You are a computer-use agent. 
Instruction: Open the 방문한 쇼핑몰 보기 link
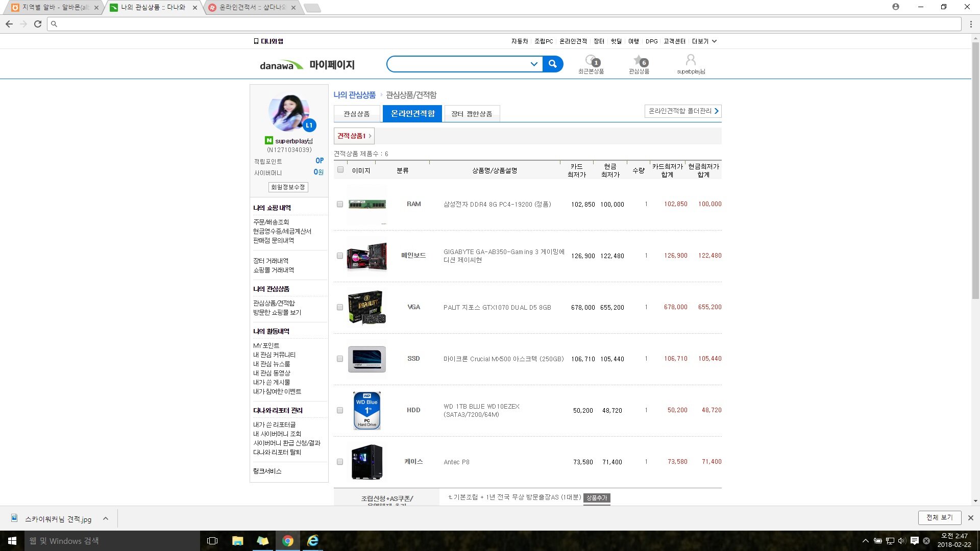pos(277,312)
